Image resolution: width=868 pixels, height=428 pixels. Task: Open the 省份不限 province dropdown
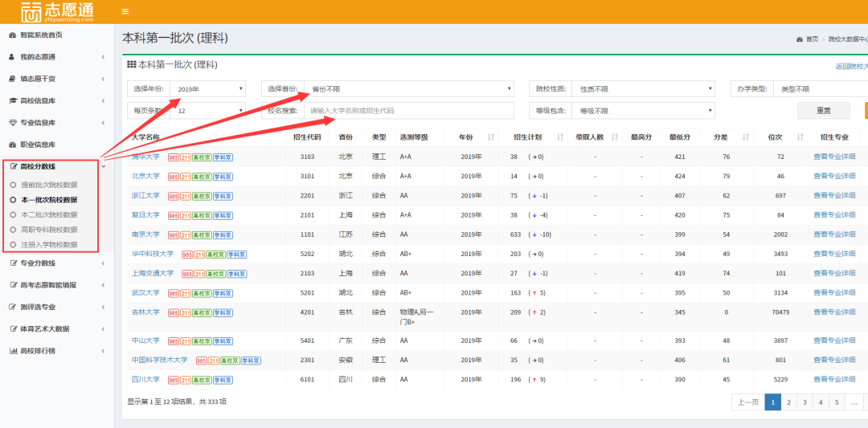[410, 89]
